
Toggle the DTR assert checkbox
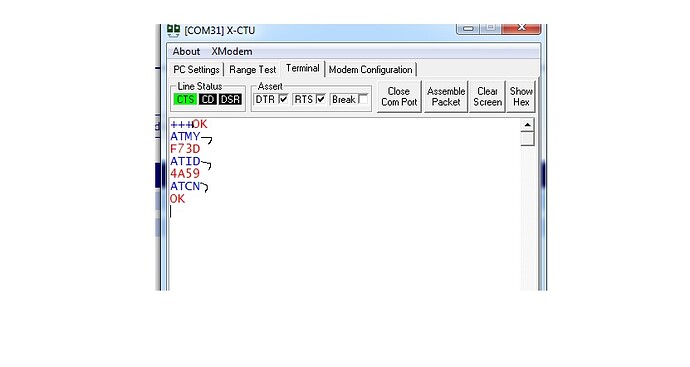pyautogui.click(x=283, y=99)
